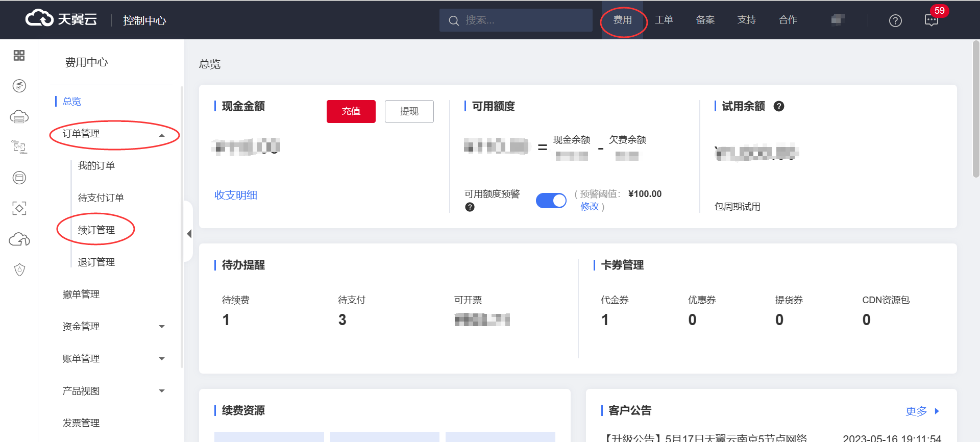This screenshot has width=980, height=442.
Task: Click the grid apps icon in left sidebar
Action: point(19,55)
